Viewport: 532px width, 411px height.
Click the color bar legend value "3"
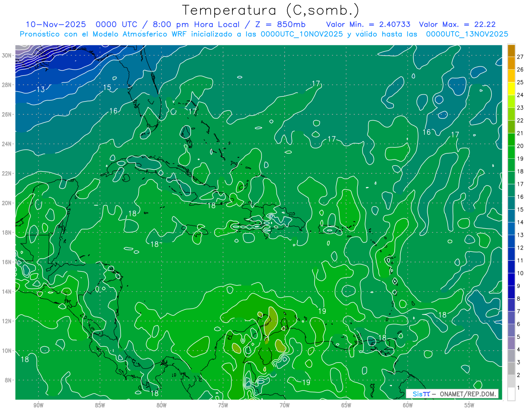coord(519,362)
